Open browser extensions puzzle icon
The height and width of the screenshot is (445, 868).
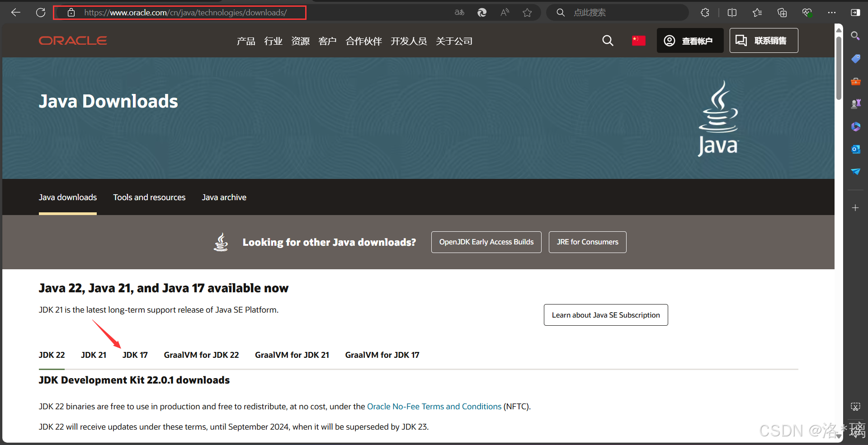point(705,13)
